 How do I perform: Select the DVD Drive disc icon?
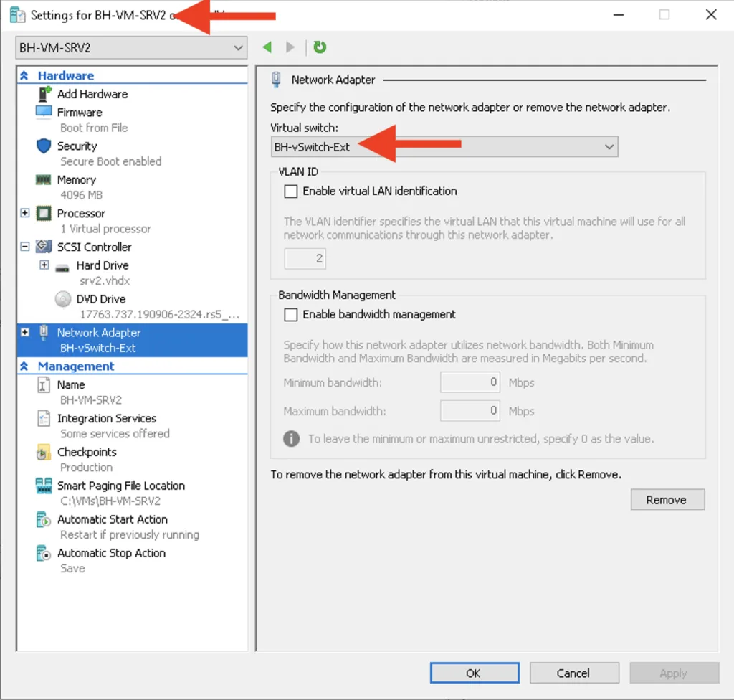pyautogui.click(x=63, y=299)
